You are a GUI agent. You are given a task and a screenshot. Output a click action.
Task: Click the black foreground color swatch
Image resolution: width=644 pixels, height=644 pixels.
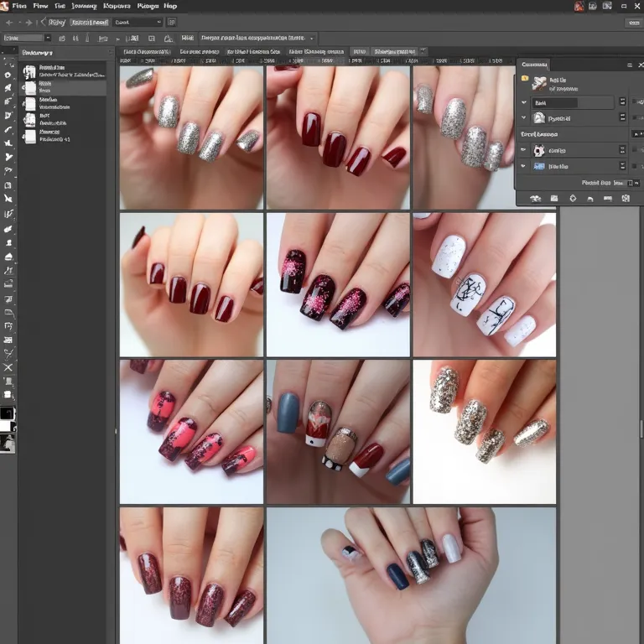(x=7, y=413)
